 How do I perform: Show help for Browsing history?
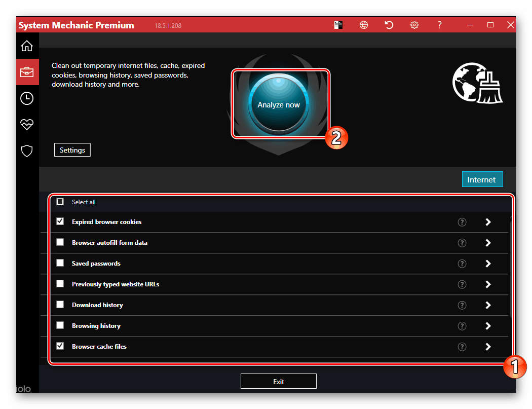[x=462, y=326]
